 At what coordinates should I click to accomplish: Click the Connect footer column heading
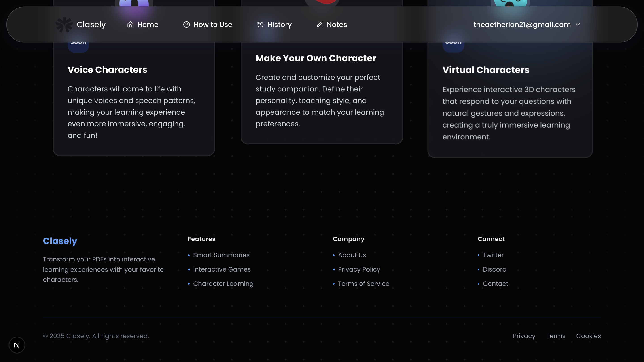pyautogui.click(x=491, y=239)
